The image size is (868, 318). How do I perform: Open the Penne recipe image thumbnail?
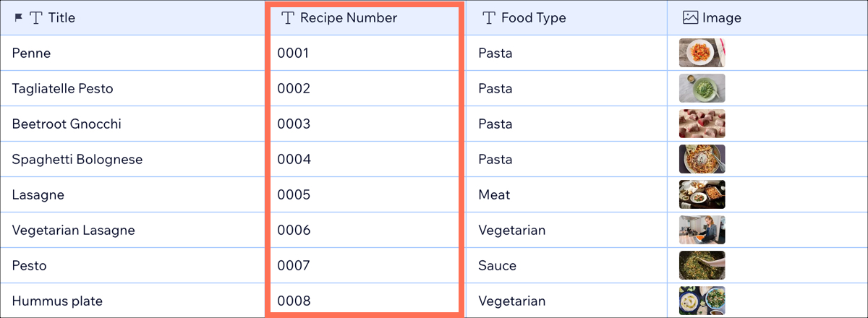[x=702, y=53]
